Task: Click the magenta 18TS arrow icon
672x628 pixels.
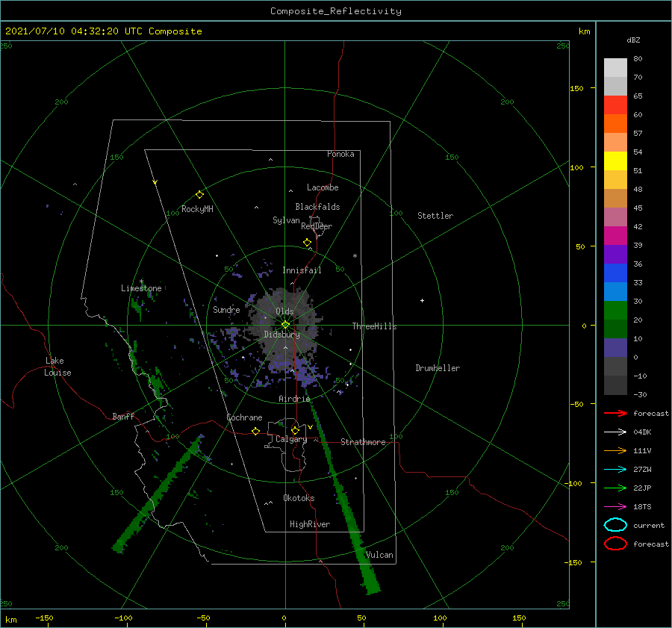Action: point(615,507)
